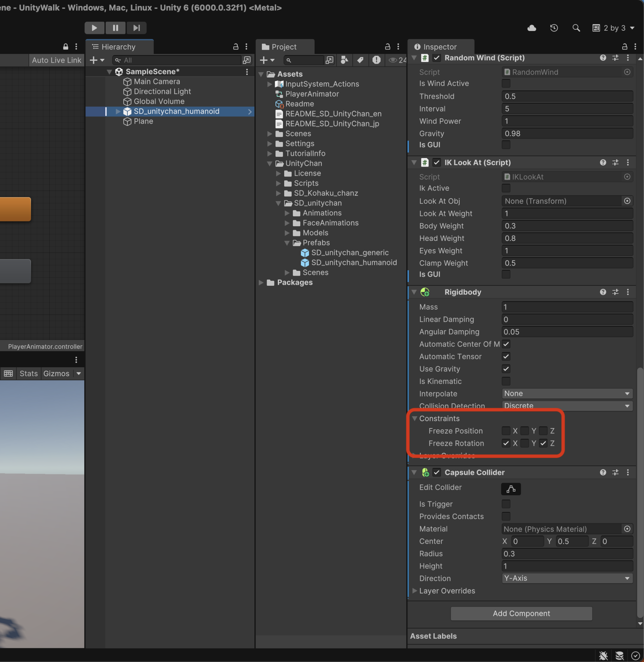Click the search icon in the top toolbar
Image resolution: width=644 pixels, height=662 pixels.
[x=576, y=28]
